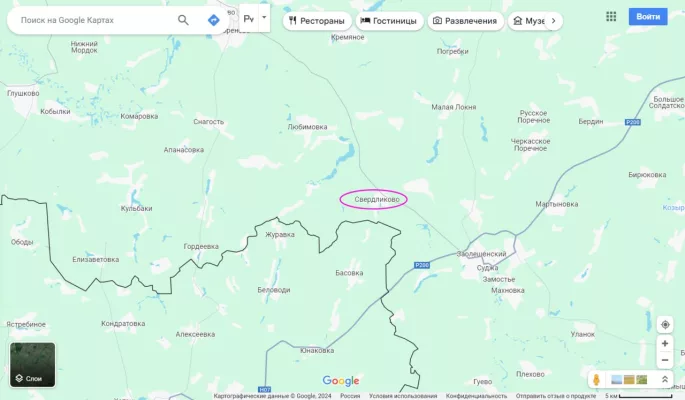The image size is (685, 400).
Task: Click the search magnifier icon
Action: point(183,20)
